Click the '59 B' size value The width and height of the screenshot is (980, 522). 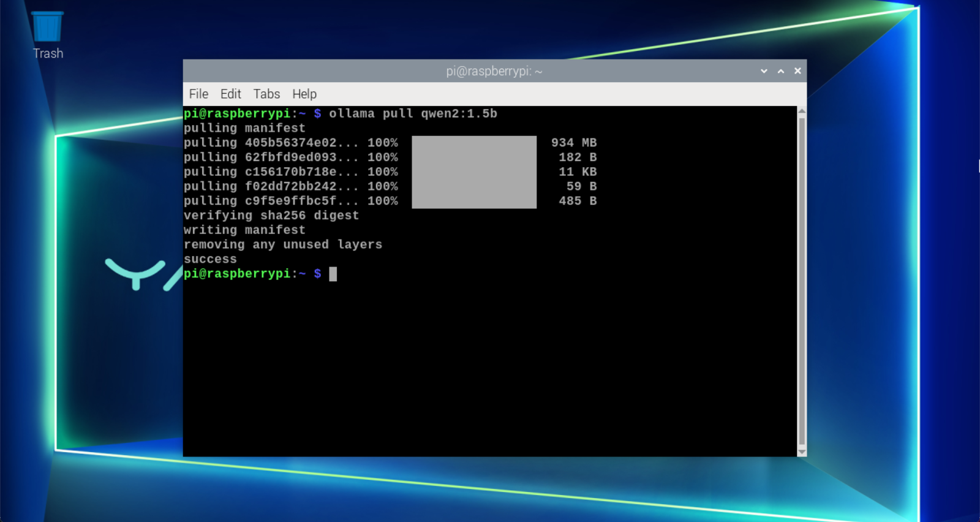tap(581, 186)
